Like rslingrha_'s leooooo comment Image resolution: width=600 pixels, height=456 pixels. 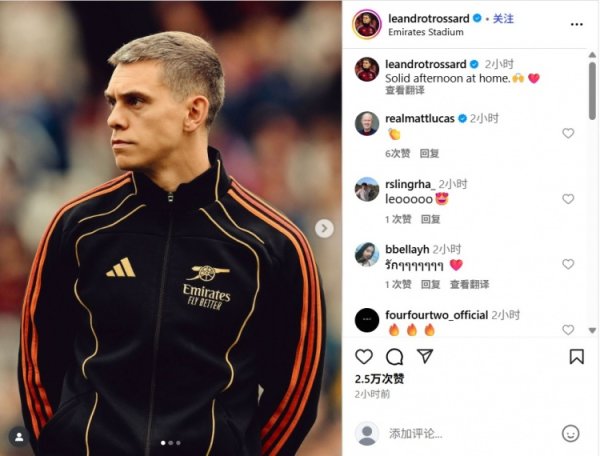tap(568, 199)
